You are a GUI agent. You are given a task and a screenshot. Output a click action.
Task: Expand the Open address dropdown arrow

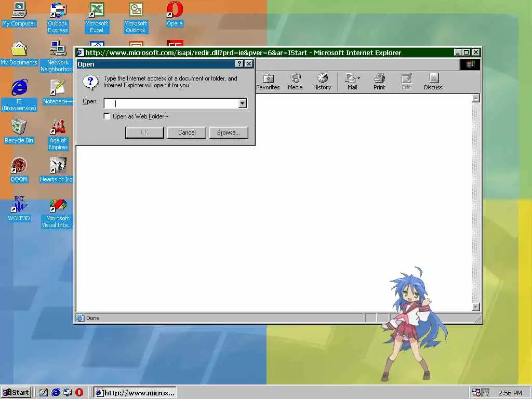pos(243,103)
